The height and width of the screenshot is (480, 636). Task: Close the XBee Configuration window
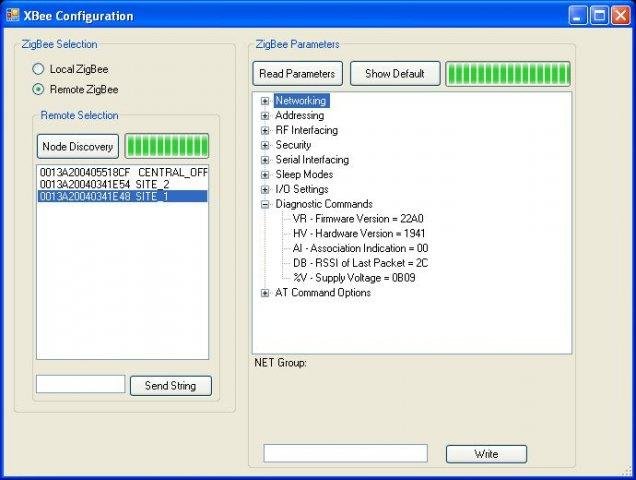click(x=621, y=15)
